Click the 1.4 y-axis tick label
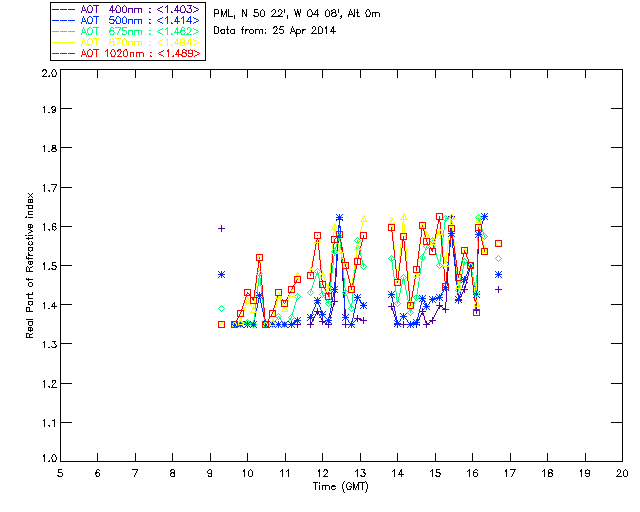The height and width of the screenshot is (512, 640). click(49, 305)
